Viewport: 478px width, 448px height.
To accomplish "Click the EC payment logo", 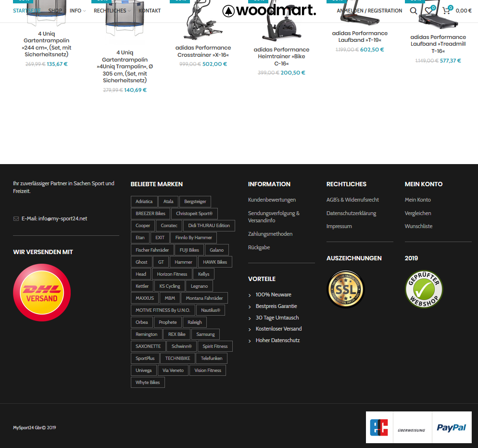I will click(x=379, y=427).
